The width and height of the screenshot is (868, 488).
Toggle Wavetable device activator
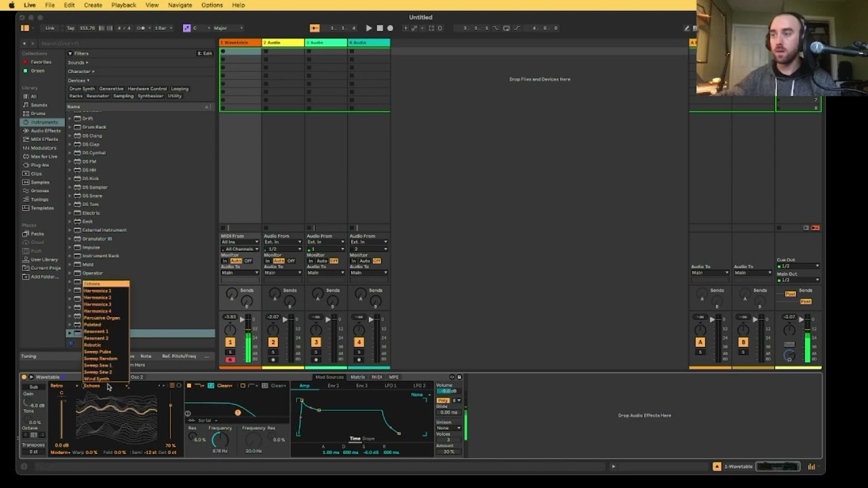[x=24, y=377]
